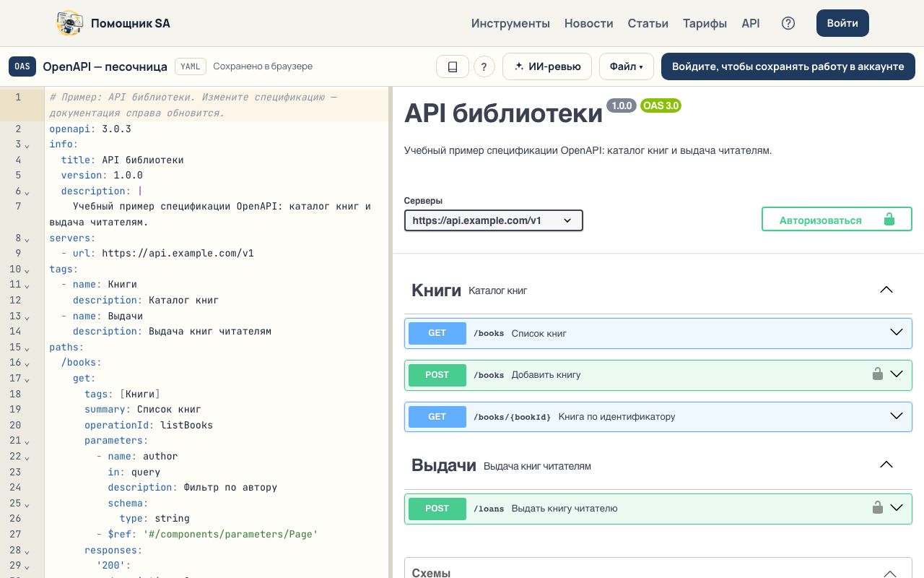This screenshot has height=578, width=924.
Task: Click the Помощник SA brand name
Action: (x=131, y=23)
